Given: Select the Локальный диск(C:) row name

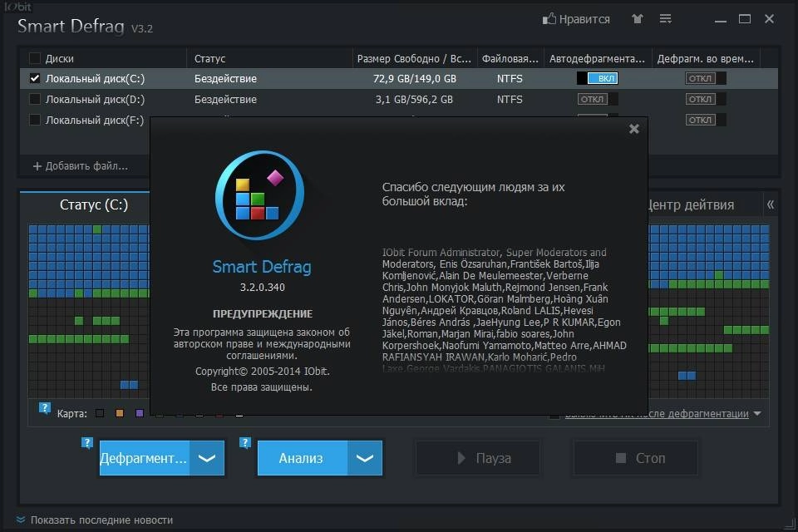Looking at the screenshot, I should point(95,78).
